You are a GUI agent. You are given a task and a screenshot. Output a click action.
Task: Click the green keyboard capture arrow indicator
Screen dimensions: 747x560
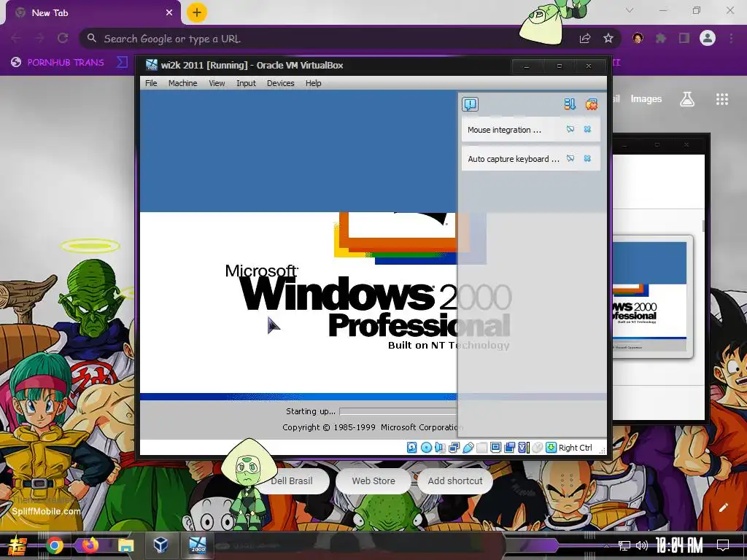pyautogui.click(x=551, y=448)
